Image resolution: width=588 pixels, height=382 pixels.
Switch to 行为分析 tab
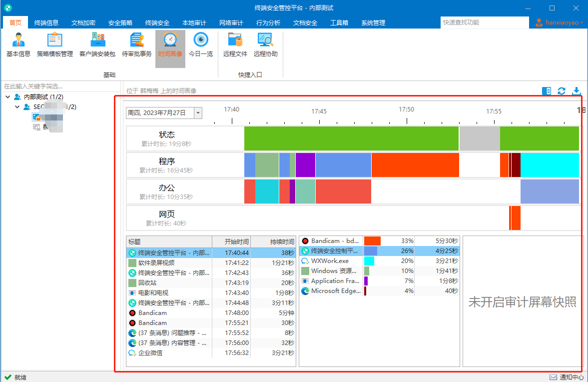click(x=268, y=23)
